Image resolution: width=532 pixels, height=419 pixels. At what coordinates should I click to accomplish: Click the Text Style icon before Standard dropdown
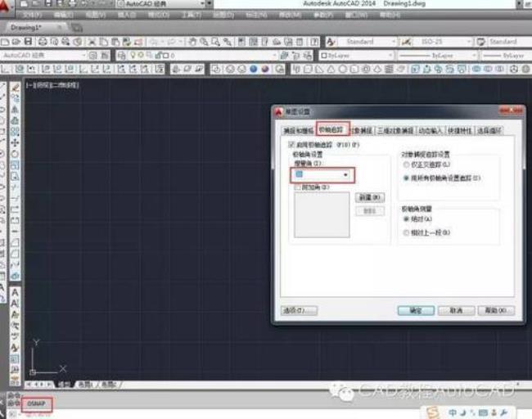coord(331,42)
